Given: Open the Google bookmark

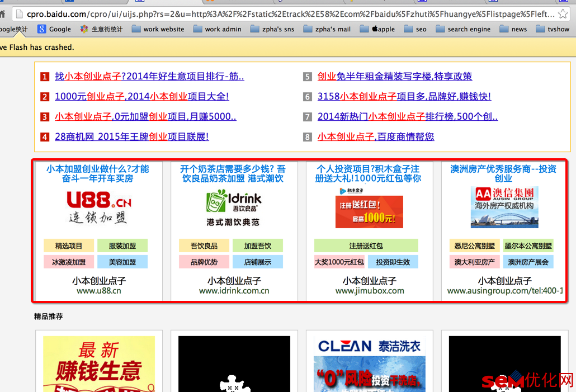Looking at the screenshot, I should 54,29.
